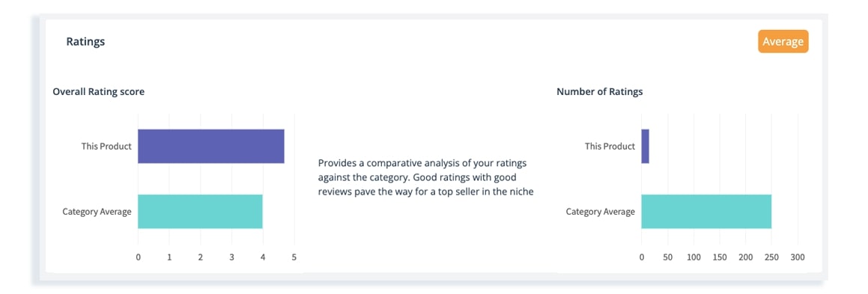The width and height of the screenshot is (868, 294).
Task: Click axis value 3 on rating score chart
Action: [x=231, y=257]
